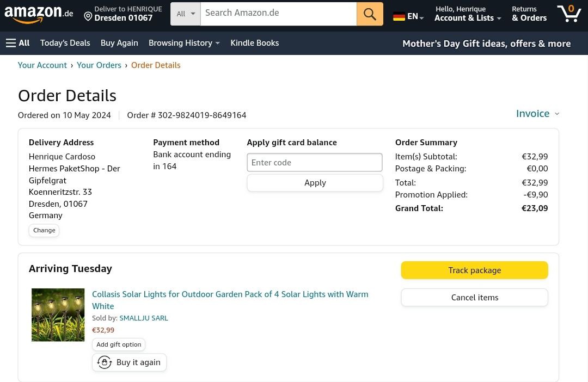Select Buy Again in navigation bar
This screenshot has height=382, width=588.
coord(119,43)
